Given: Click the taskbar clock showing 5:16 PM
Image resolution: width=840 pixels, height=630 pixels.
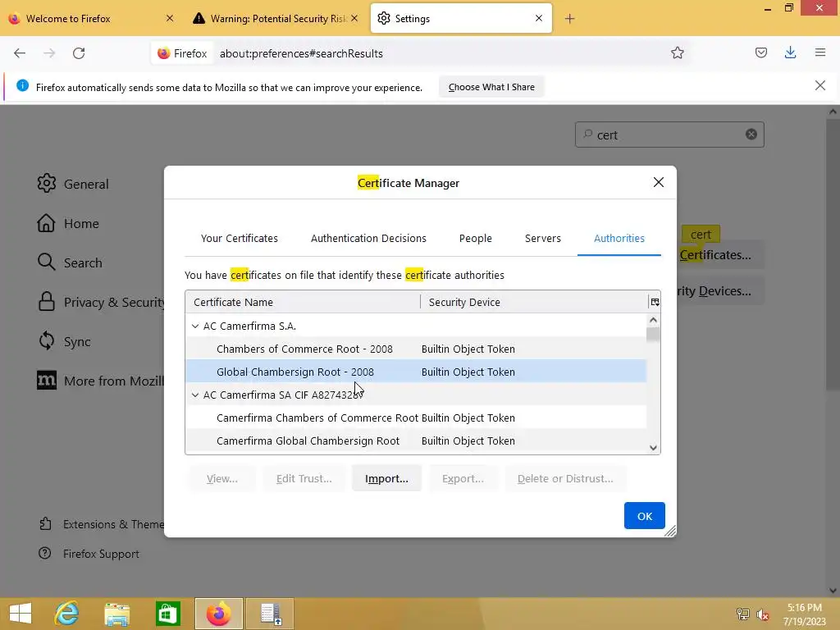Looking at the screenshot, I should (x=804, y=614).
